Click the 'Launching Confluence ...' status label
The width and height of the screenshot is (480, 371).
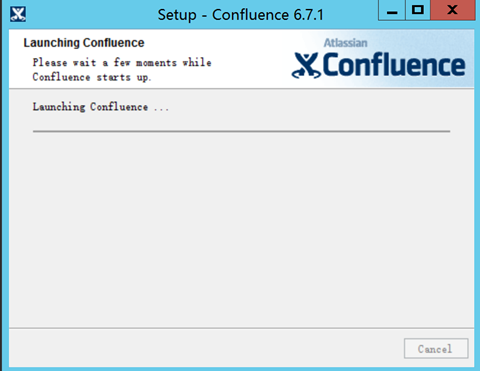coord(101,107)
